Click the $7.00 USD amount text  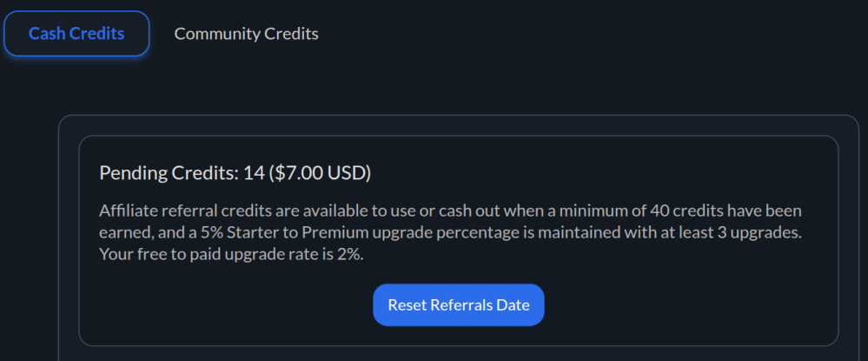(321, 173)
